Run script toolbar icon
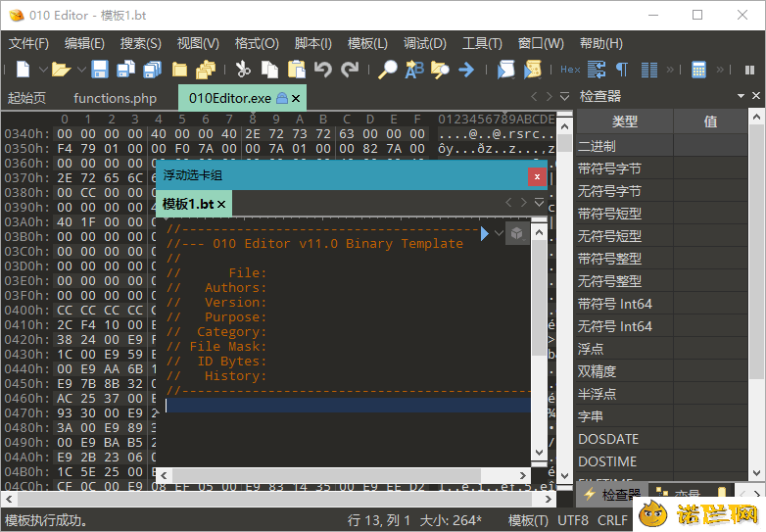 [505, 70]
